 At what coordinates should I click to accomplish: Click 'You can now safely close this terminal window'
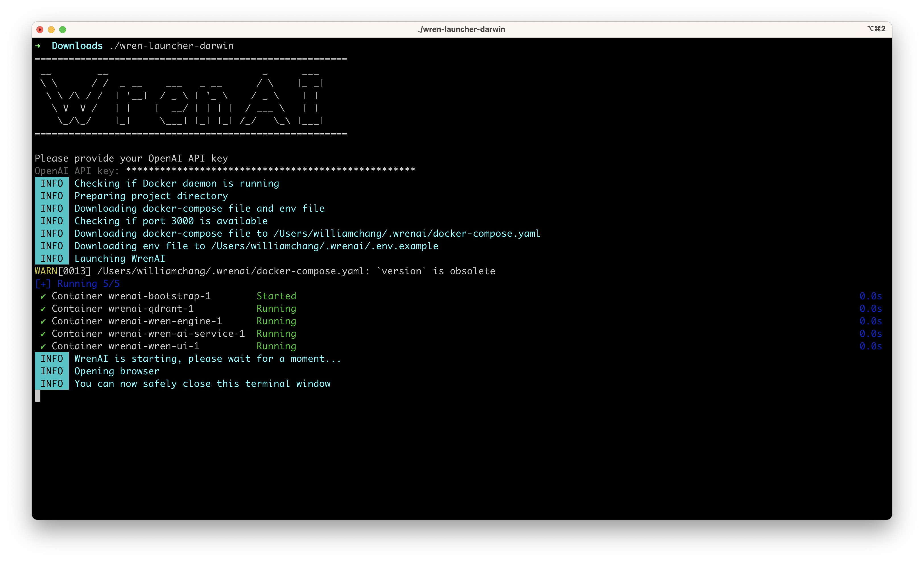pyautogui.click(x=203, y=384)
